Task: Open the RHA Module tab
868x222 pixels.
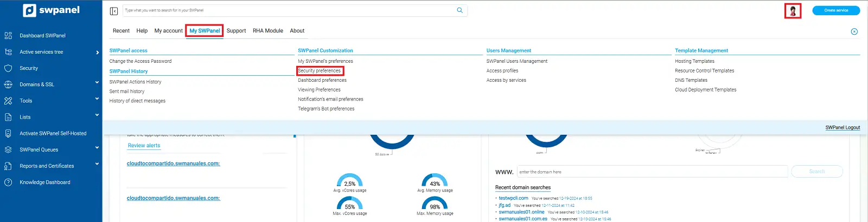Action: (x=268, y=31)
